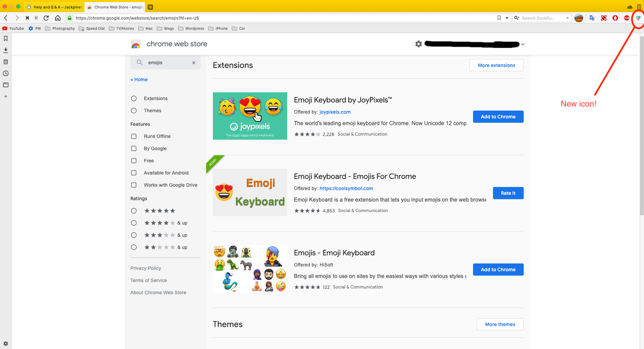Check the Free feature

point(134,161)
